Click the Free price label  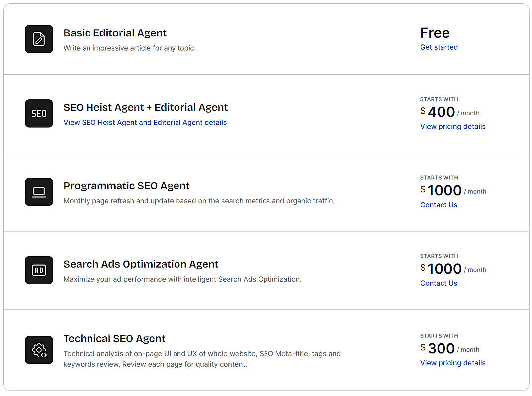[435, 33]
